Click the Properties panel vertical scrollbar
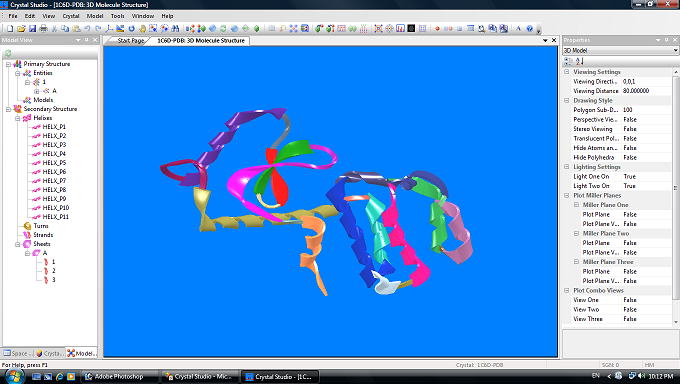This screenshot has width=680, height=384. pos(676,187)
